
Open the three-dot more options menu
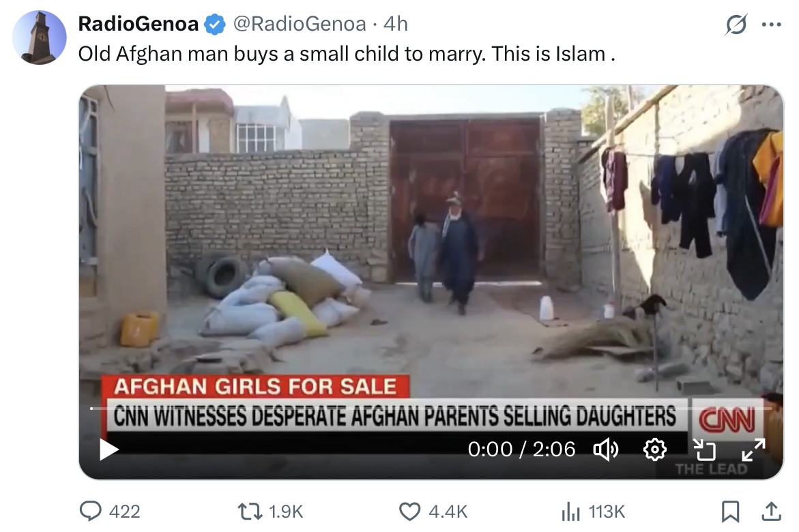(x=771, y=25)
